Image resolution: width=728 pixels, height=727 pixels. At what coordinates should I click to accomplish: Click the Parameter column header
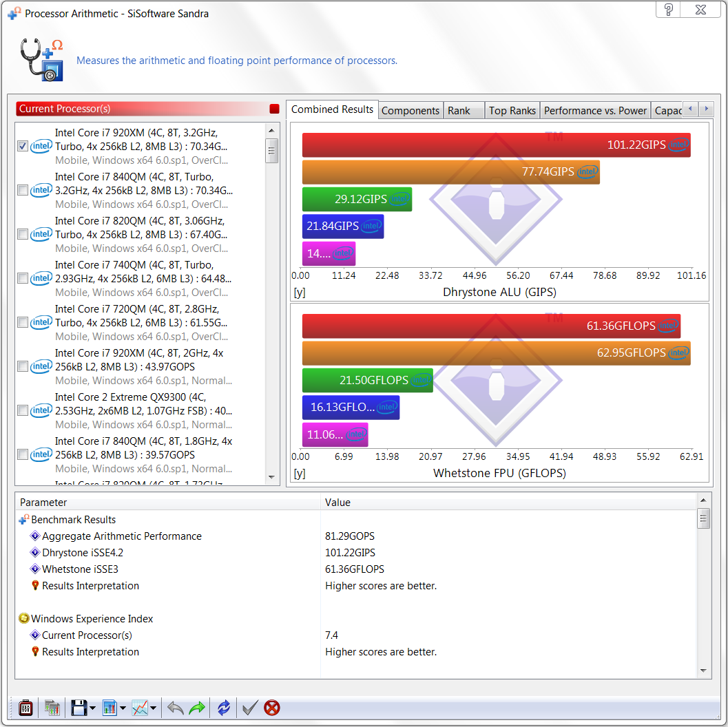coord(167,503)
